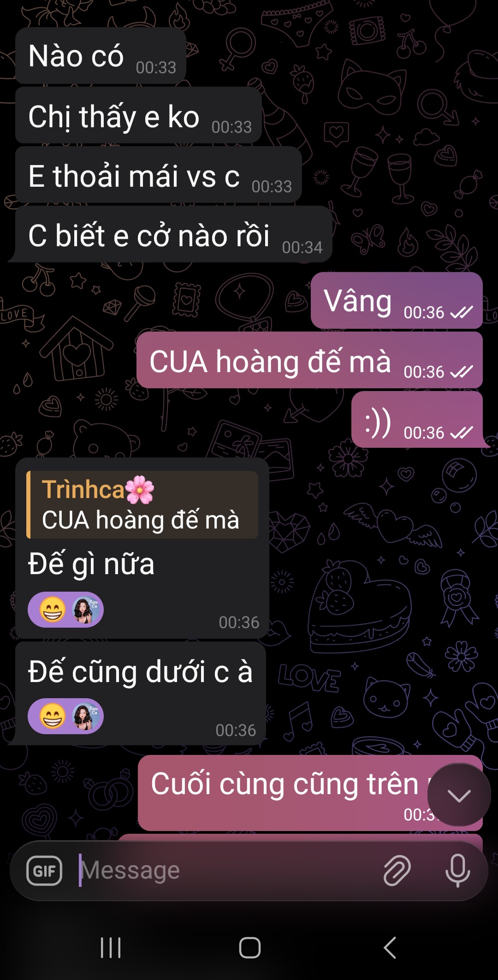Tap the Android home button
The width and height of the screenshot is (498, 980).
click(x=249, y=948)
